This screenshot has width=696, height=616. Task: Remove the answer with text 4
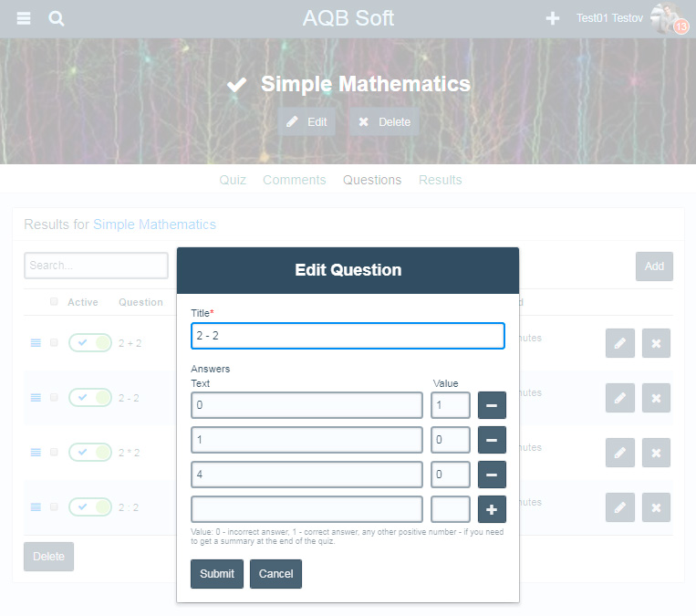[x=492, y=475]
